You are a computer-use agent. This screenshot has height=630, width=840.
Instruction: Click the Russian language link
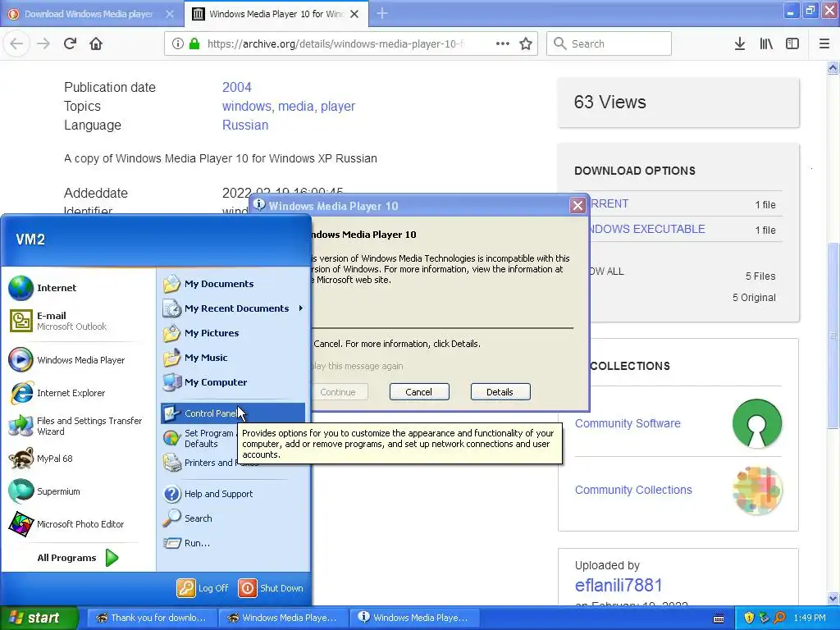[244, 125]
